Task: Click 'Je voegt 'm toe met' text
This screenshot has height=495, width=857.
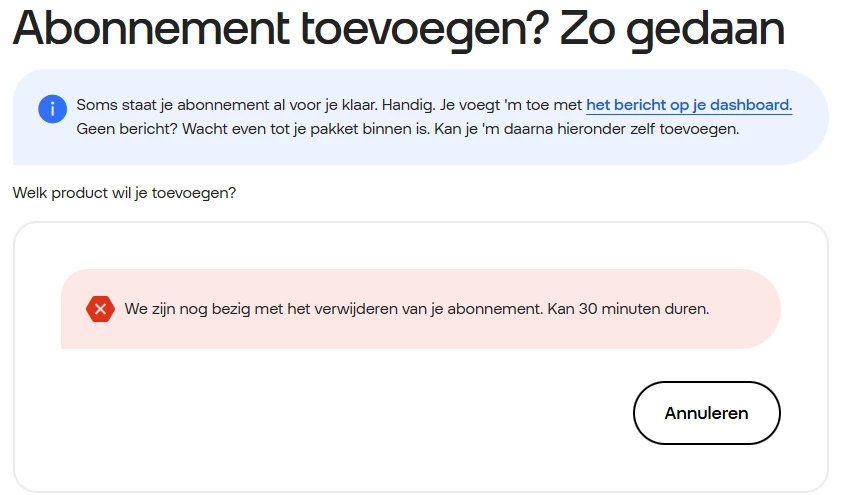Action: coord(510,105)
